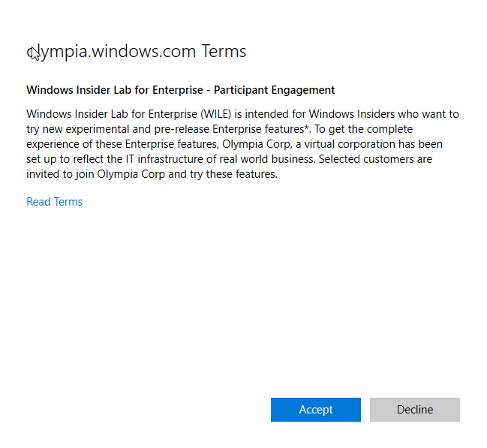The image size is (487, 448).
Task: Click "Participant Engagement" in the bold heading
Action: 274,90
